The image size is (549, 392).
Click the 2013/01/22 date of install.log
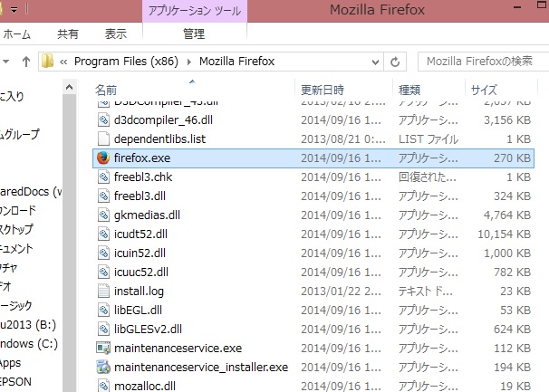pyautogui.click(x=341, y=292)
